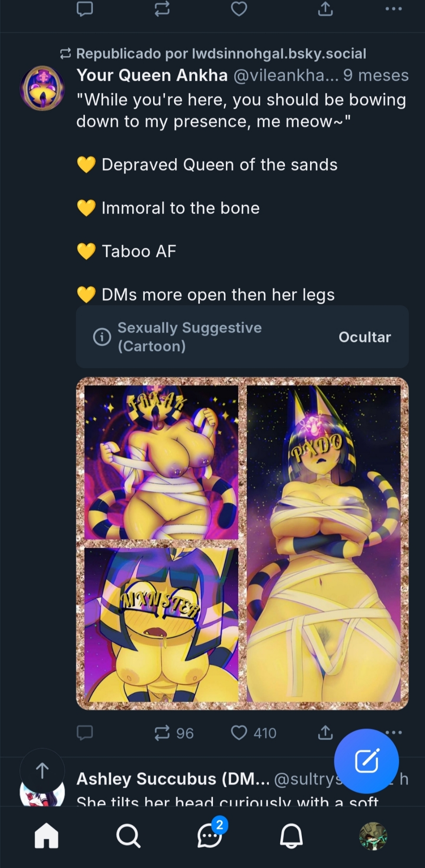Open the Notifications bell tab
This screenshot has width=425, height=868.
click(291, 835)
